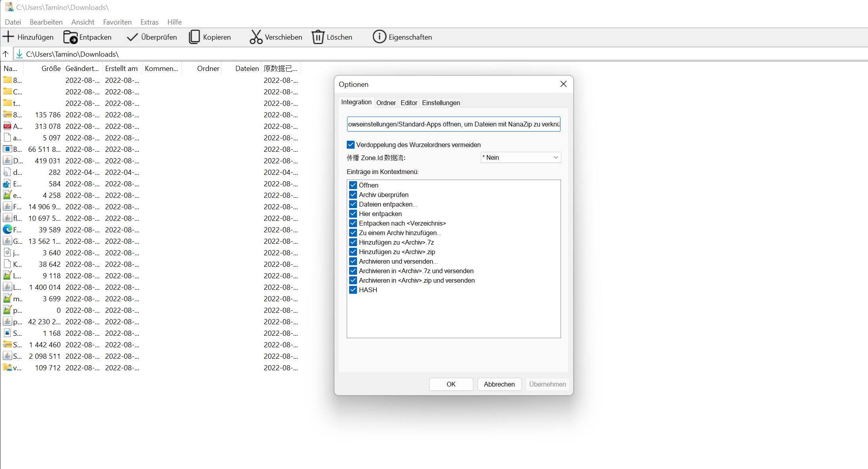The height and width of the screenshot is (469, 868).
Task: Go up one folder with arrow icon
Action: pos(6,54)
